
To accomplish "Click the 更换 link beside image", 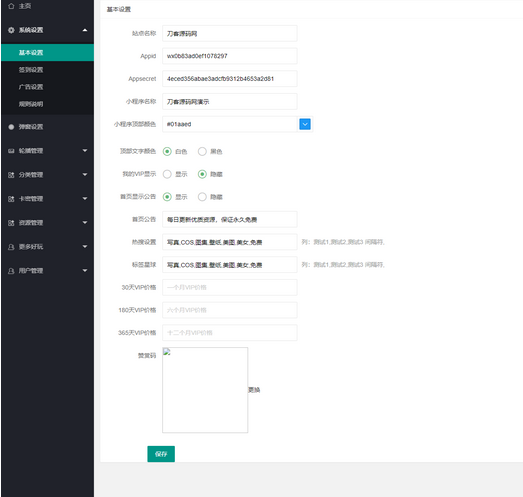I will click(254, 390).
